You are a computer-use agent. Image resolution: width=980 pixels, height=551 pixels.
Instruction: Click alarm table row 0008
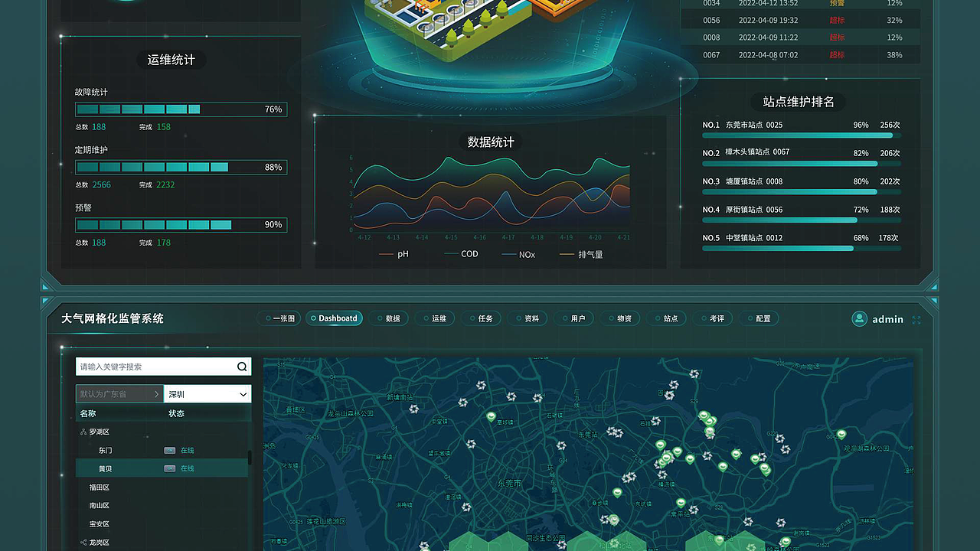tap(801, 37)
